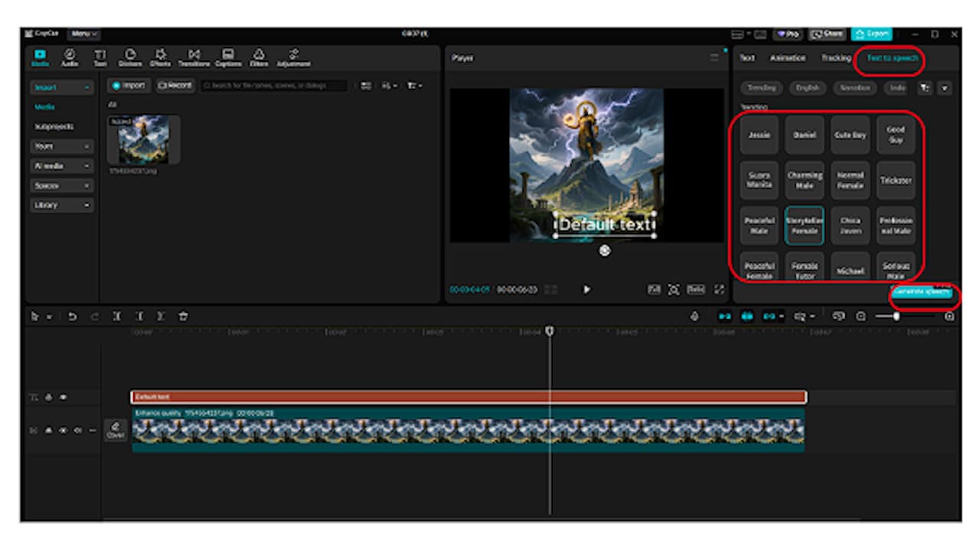
Task: Expand more voice categories down arrow
Action: (945, 88)
